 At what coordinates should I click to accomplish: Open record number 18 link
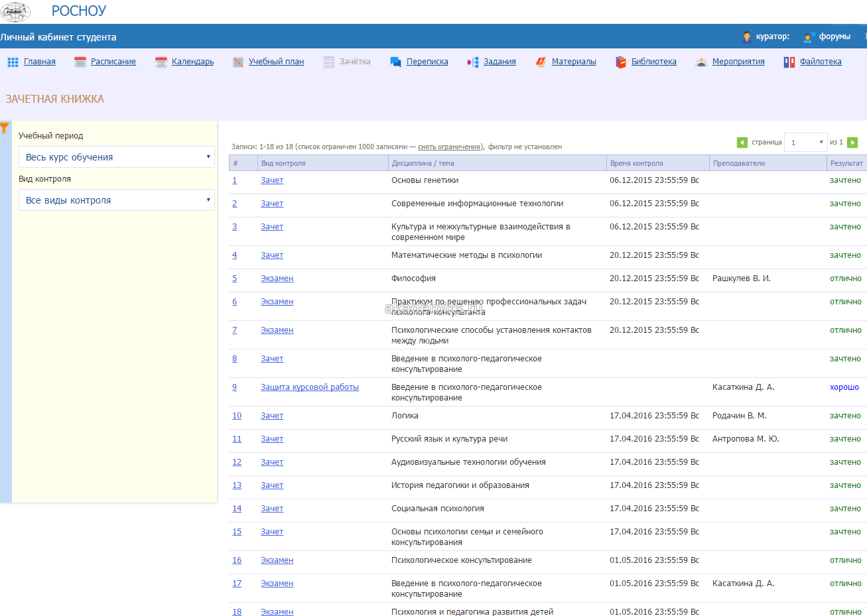237,612
